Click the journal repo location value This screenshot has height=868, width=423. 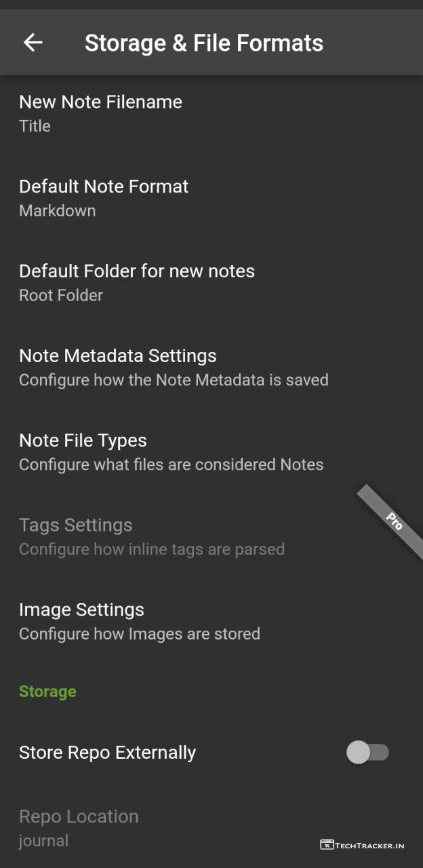click(43, 841)
